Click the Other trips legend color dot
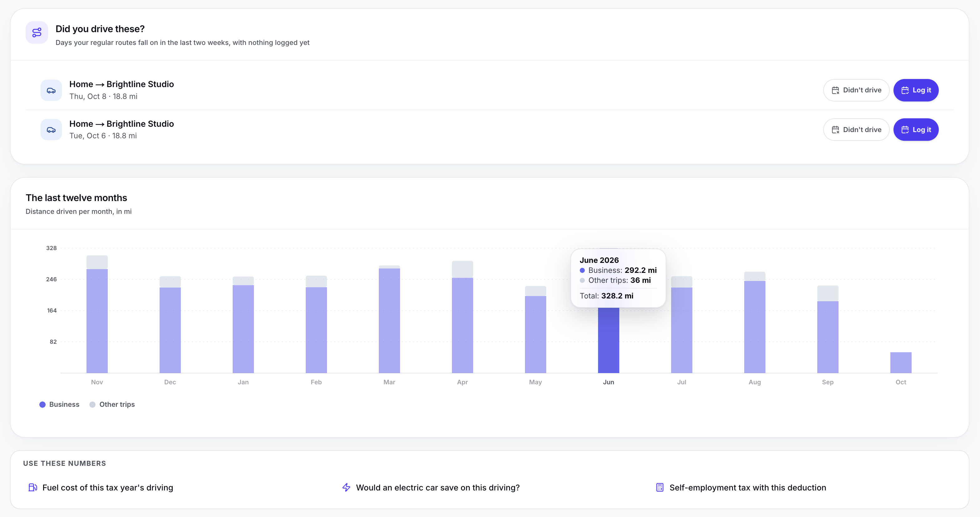The width and height of the screenshot is (980, 517). 92,404
